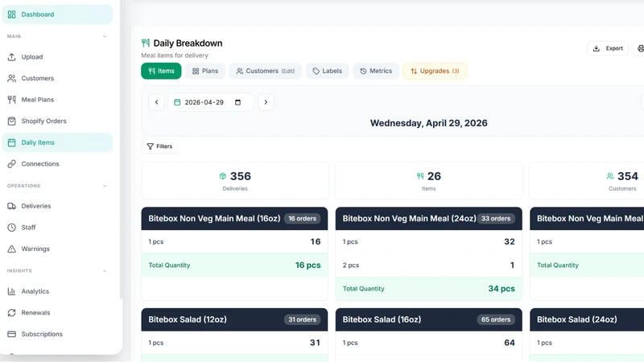
Task: Collapse the INSIGHTS sidebar section
Action: 105,271
